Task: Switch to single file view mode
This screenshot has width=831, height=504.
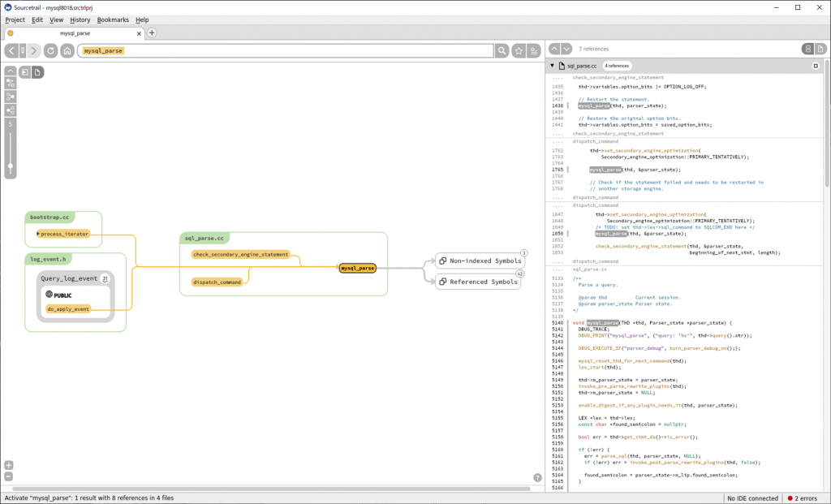Action: [x=818, y=49]
